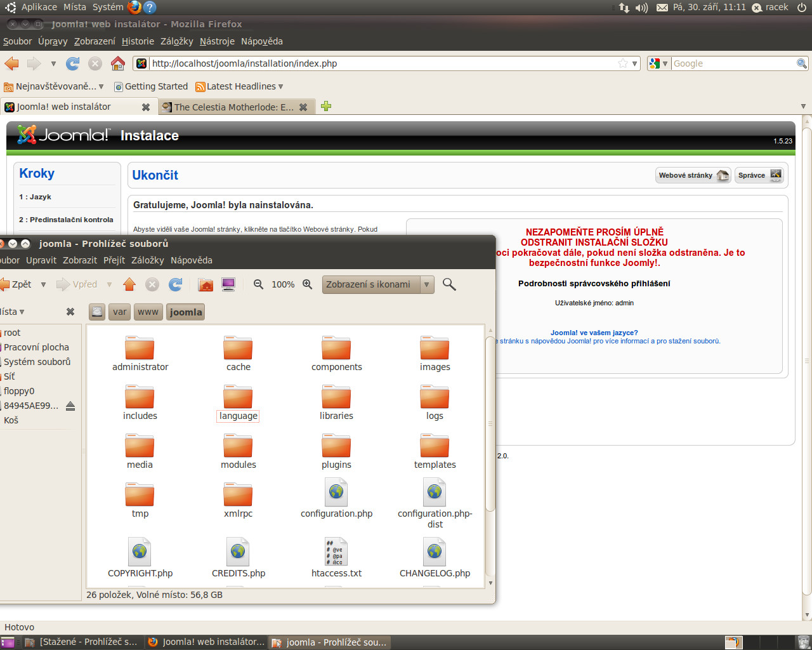Select Pracovní plocha in places sidebar
Image resolution: width=812 pixels, height=650 pixels.
[x=36, y=347]
